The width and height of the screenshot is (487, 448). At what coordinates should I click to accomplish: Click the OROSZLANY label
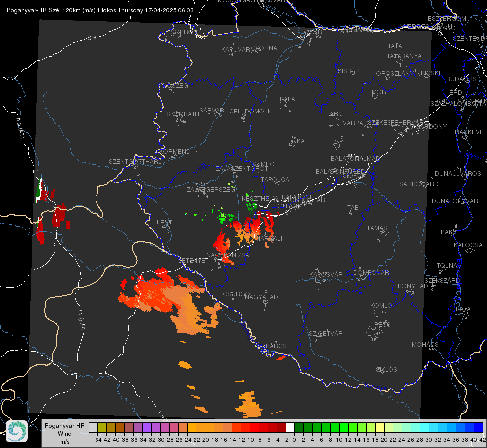[395, 74]
